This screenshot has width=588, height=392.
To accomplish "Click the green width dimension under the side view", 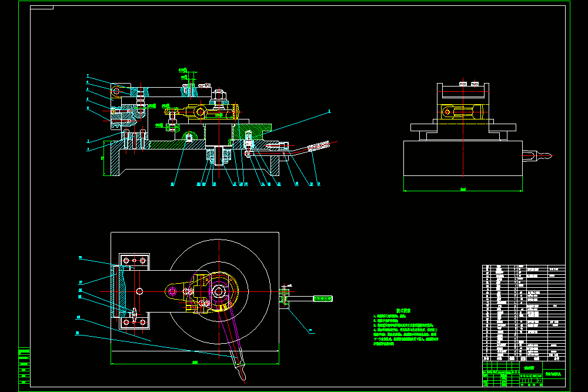I will (x=463, y=190).
